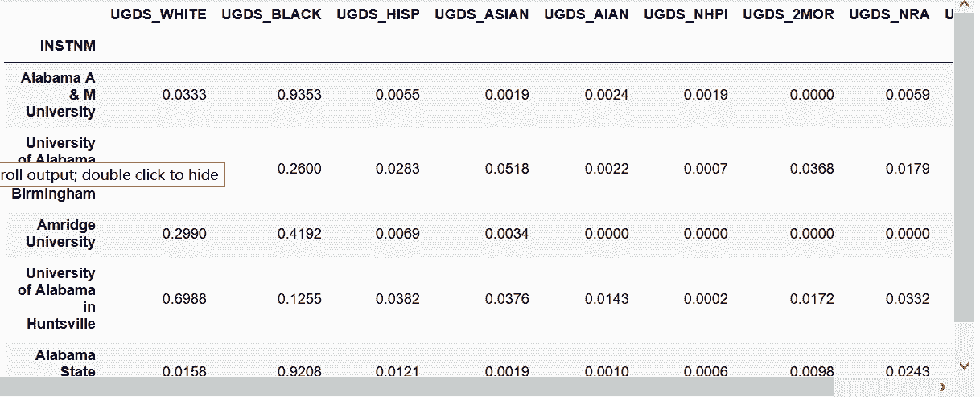Click the 0.0332 cell under UGDS_NRA
The height and width of the screenshot is (397, 980).
click(908, 299)
